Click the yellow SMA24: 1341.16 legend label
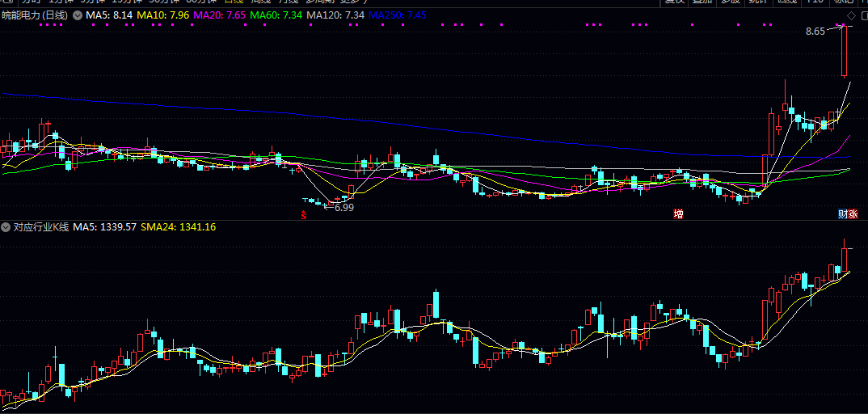Viewport: 868px width, 414px height. coord(178,227)
